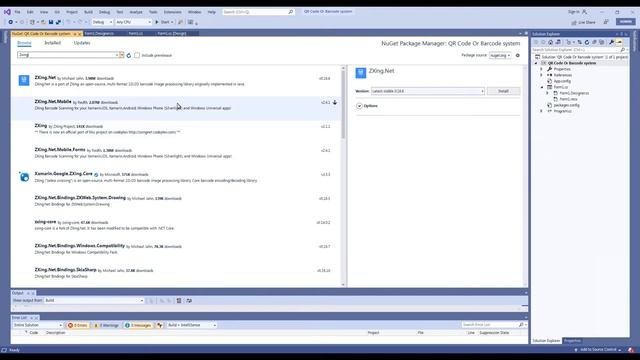Open the Entire Solution scope dropdown
Image resolution: width=640 pixels, height=360 pixels.
(38, 325)
